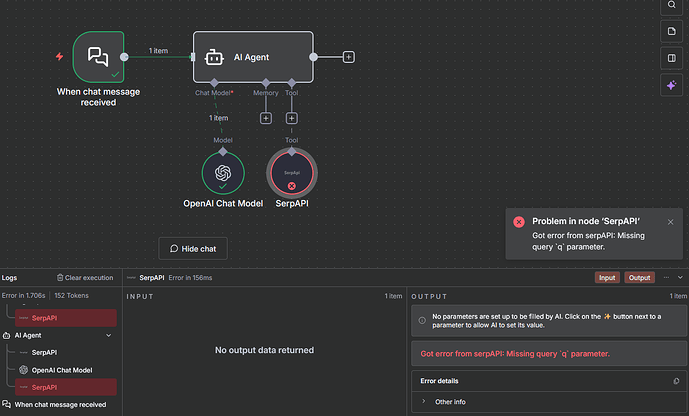The image size is (689, 416).
Task: Click Clear execution in Logs panel
Action: pos(84,277)
